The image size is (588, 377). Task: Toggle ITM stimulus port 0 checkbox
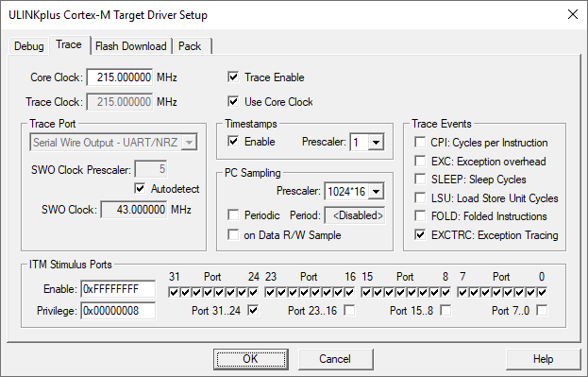point(543,292)
